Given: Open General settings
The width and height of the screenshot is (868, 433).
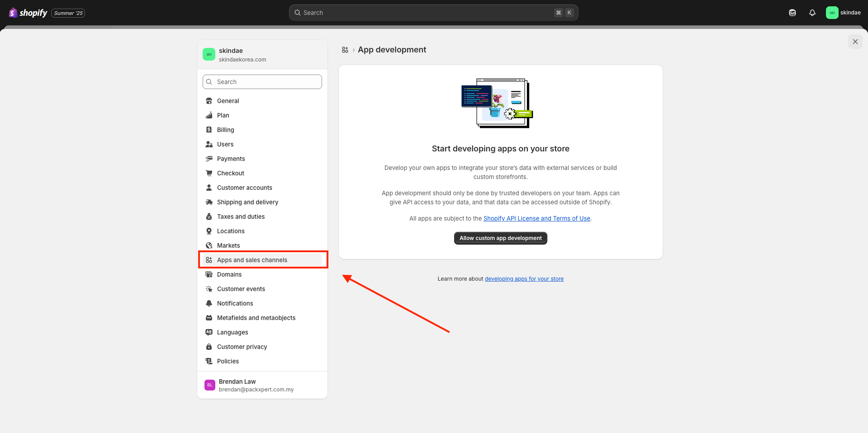Looking at the screenshot, I should point(262,101).
